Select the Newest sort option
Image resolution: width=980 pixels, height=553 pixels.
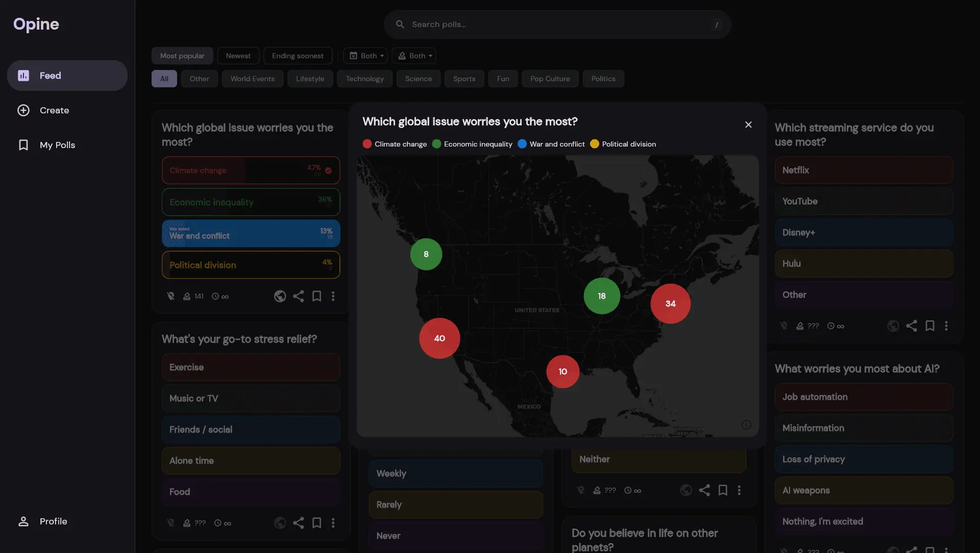pos(238,56)
